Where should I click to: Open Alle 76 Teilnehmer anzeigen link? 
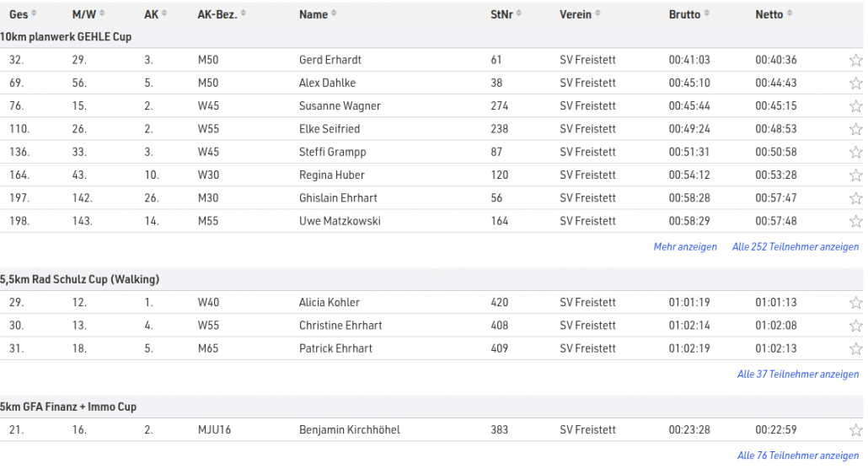point(797,456)
